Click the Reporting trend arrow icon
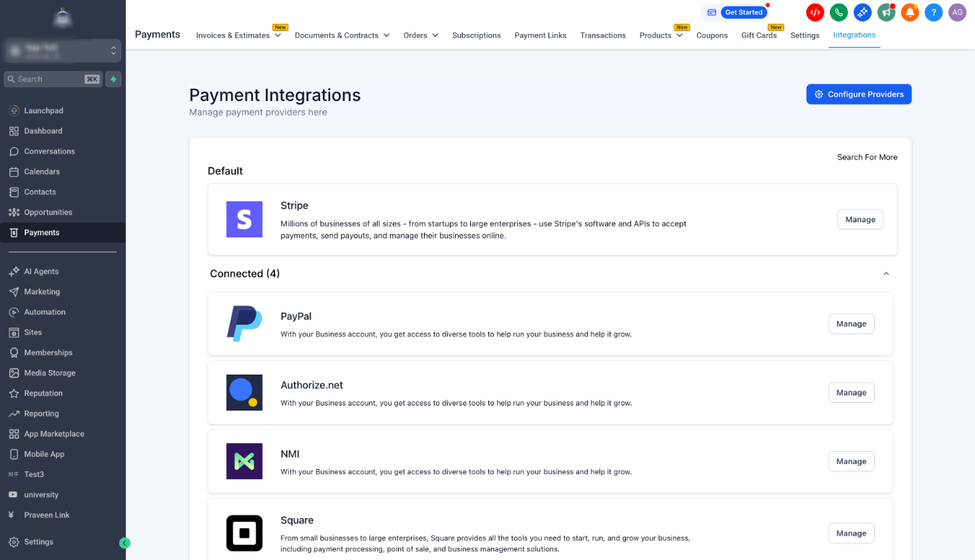Viewport: 975px width, 560px height. tap(14, 414)
